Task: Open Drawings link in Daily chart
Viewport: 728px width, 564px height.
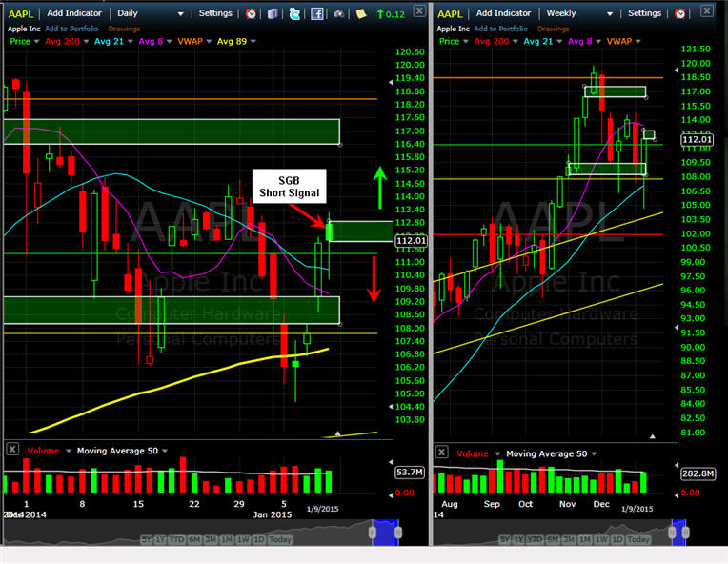Action: click(124, 29)
